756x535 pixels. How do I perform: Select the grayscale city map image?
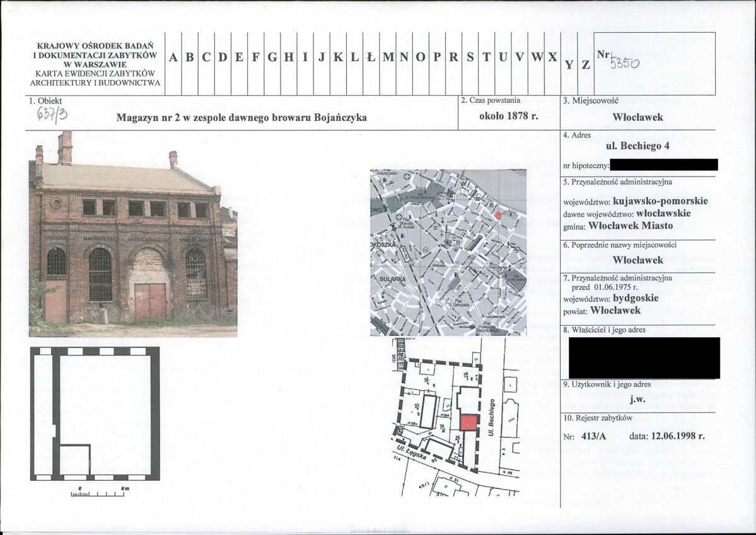(448, 252)
